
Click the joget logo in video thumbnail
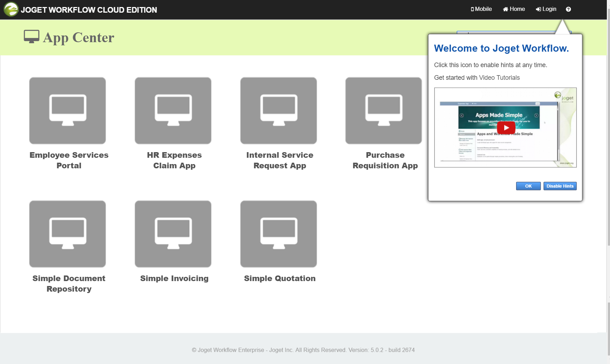(x=564, y=96)
